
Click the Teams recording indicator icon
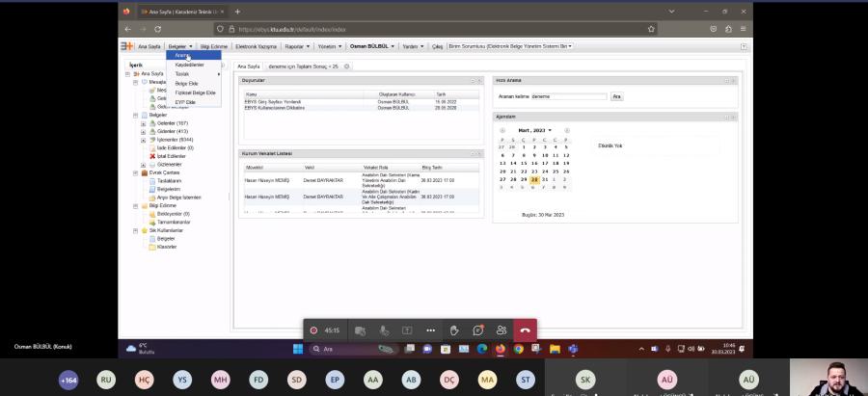313,330
